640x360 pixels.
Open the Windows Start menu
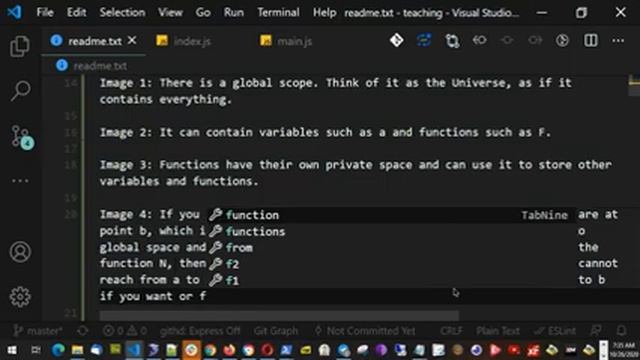tap(11, 350)
